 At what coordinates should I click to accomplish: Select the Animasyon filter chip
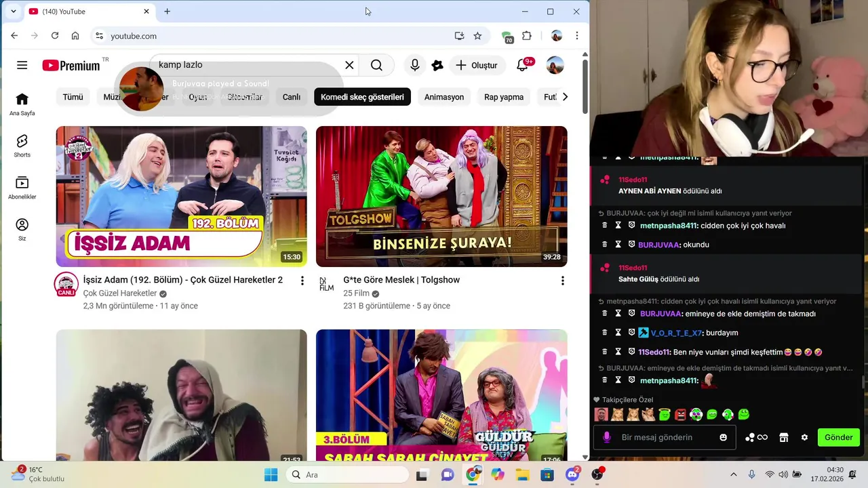(444, 97)
